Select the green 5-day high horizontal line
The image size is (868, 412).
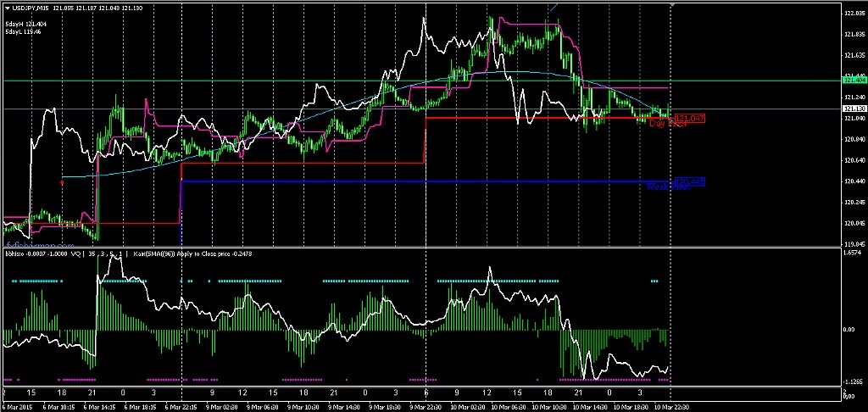[x=420, y=81]
